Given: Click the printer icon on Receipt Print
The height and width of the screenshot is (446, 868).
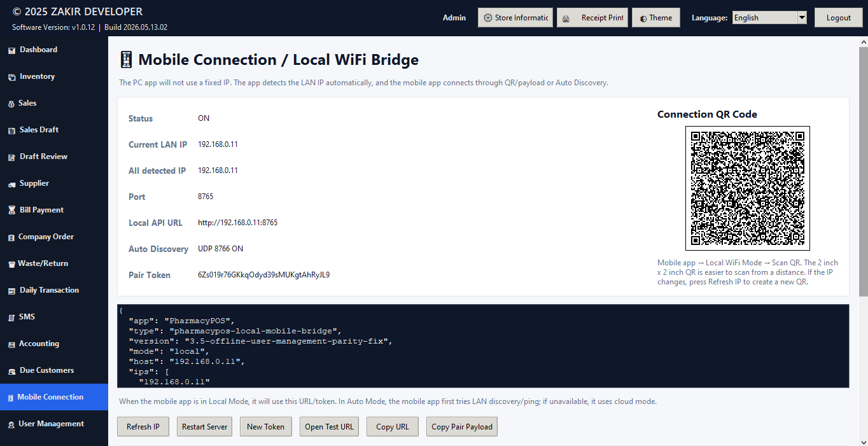Looking at the screenshot, I should pos(566,18).
